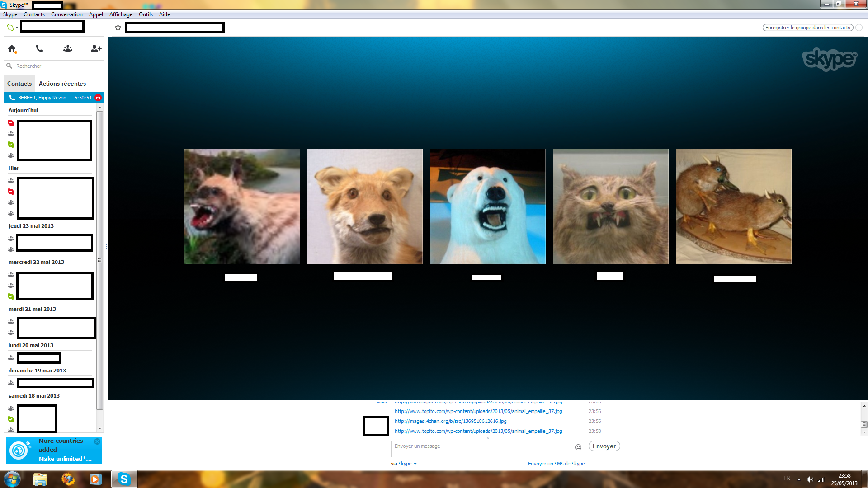Switch to Actions récentes tab
The image size is (868, 488).
62,84
